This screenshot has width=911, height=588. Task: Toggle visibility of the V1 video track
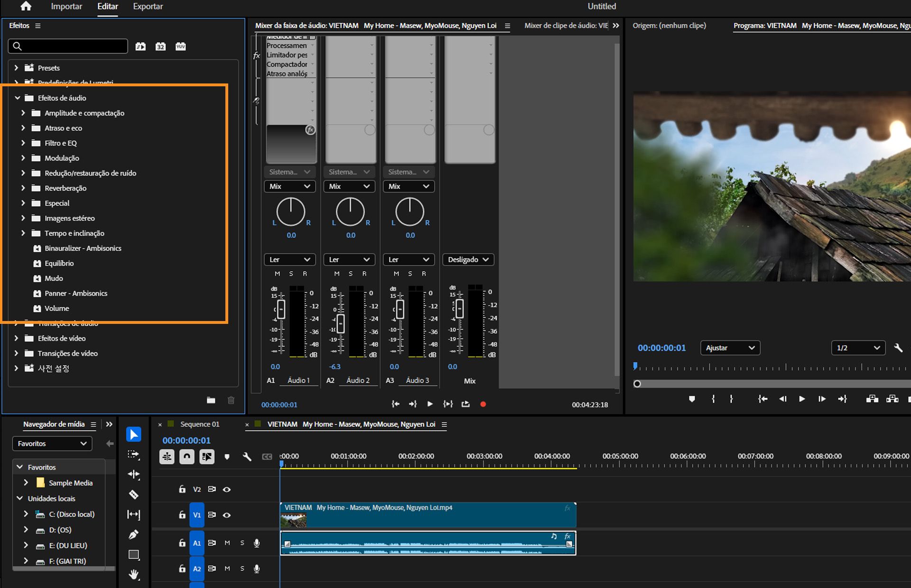click(227, 515)
